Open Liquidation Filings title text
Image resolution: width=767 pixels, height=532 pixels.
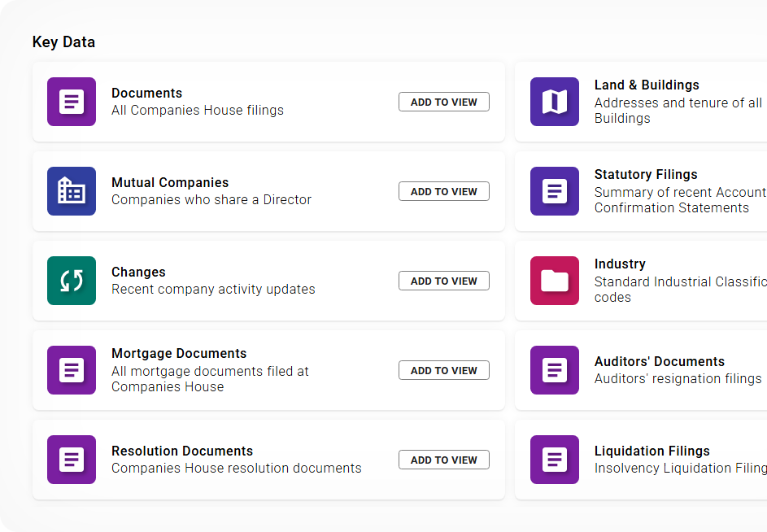[652, 451]
